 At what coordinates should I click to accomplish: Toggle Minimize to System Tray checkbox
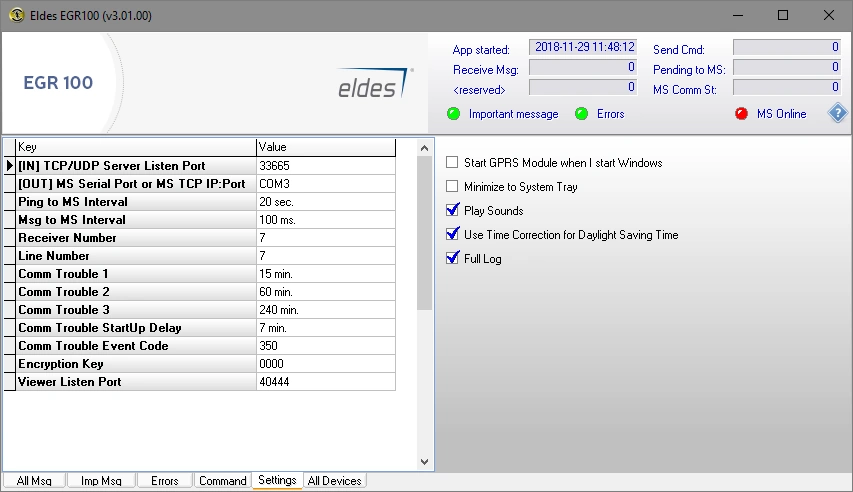pyautogui.click(x=452, y=186)
